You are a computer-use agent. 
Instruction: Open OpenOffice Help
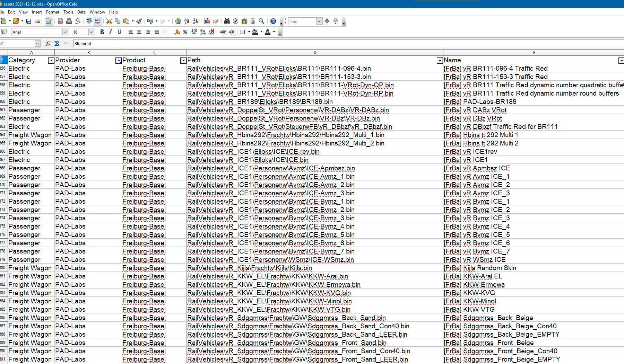pos(273,21)
